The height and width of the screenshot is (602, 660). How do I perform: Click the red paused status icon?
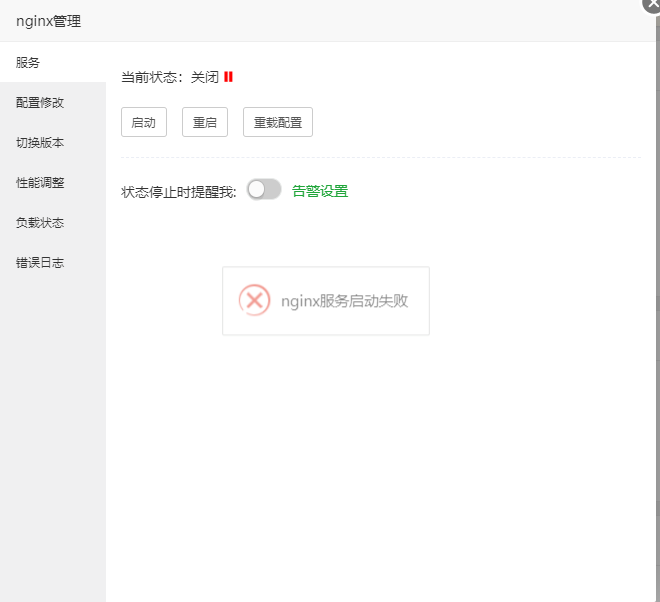click(228, 77)
